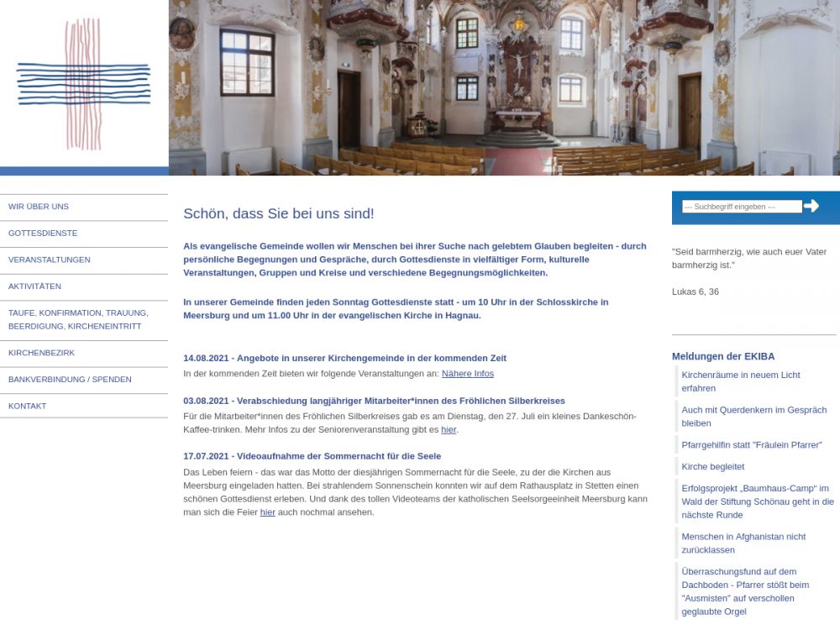This screenshot has width=840, height=630.
Task: Open the WIR ÜBER UNS menu
Action: 39,207
